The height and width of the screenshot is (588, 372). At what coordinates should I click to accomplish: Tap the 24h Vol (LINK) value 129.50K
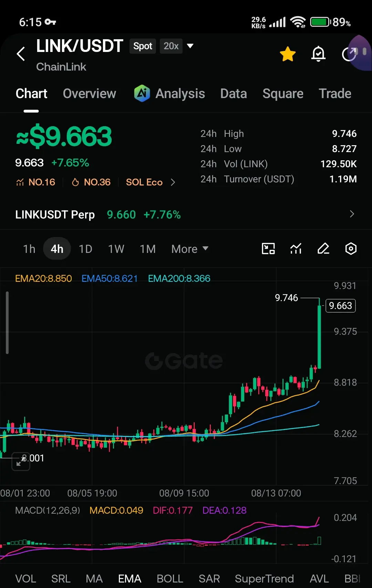[x=338, y=164]
